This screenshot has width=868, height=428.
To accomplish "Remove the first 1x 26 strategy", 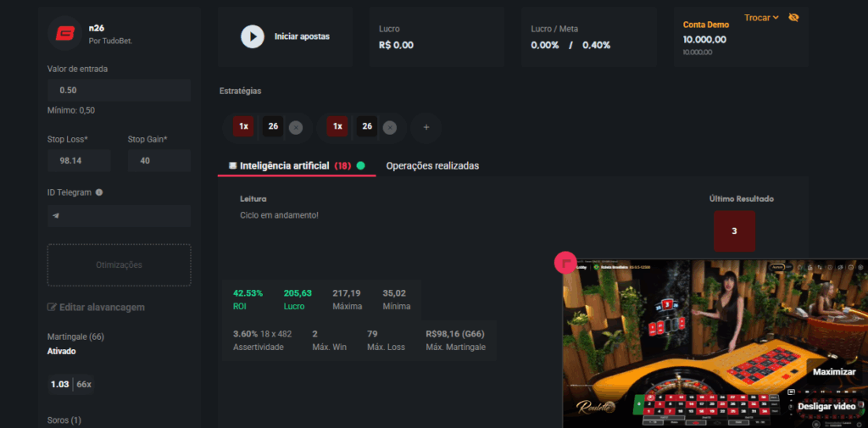I will click(295, 128).
